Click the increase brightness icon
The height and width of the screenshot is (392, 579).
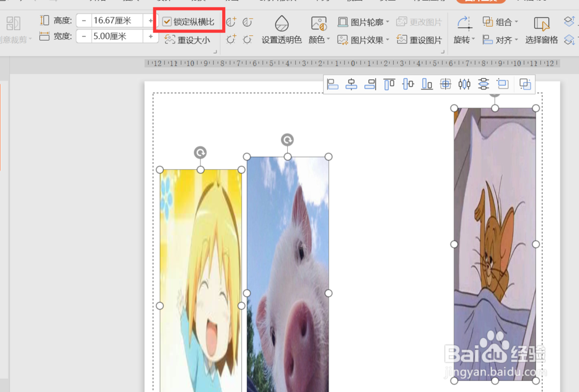tap(231, 39)
